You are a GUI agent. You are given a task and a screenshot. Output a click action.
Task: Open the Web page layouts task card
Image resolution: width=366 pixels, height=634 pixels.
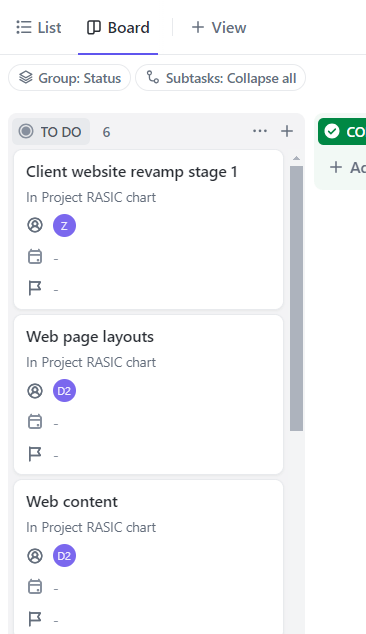[x=148, y=395]
